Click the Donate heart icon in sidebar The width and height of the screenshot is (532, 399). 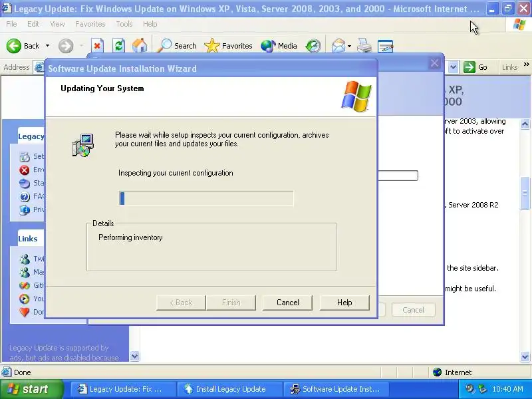pyautogui.click(x=25, y=312)
